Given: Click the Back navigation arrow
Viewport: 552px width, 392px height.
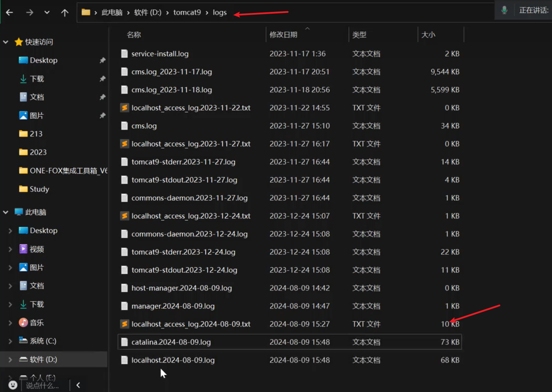Looking at the screenshot, I should click(x=10, y=13).
